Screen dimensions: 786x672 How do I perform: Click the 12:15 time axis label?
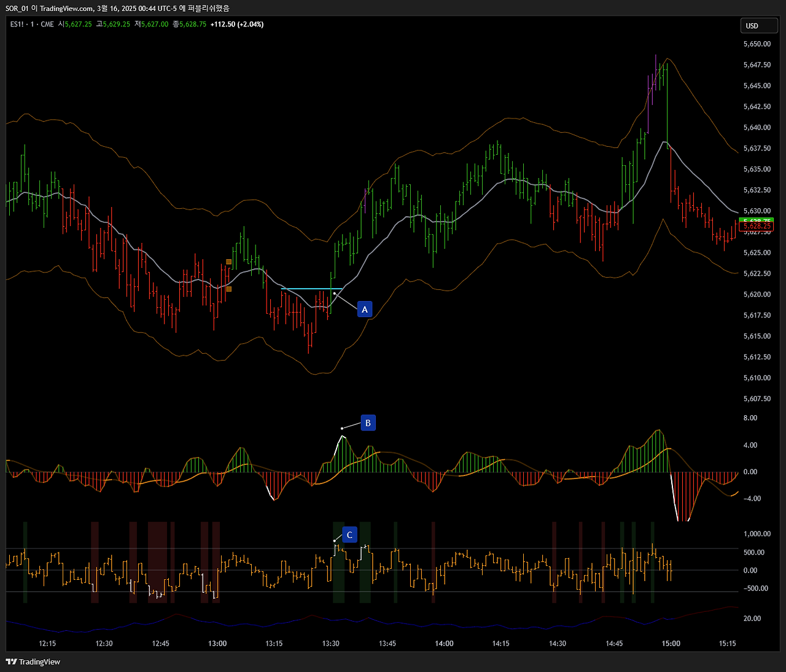pos(47,644)
